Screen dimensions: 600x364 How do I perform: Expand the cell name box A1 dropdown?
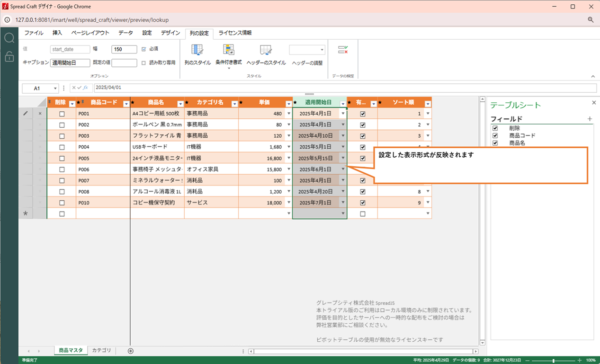click(x=55, y=88)
